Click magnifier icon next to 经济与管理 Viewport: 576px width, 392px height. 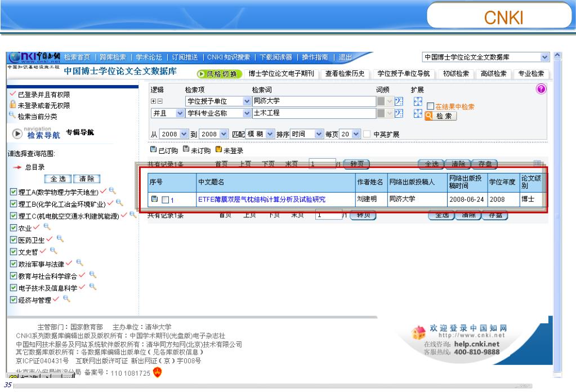click(66, 299)
